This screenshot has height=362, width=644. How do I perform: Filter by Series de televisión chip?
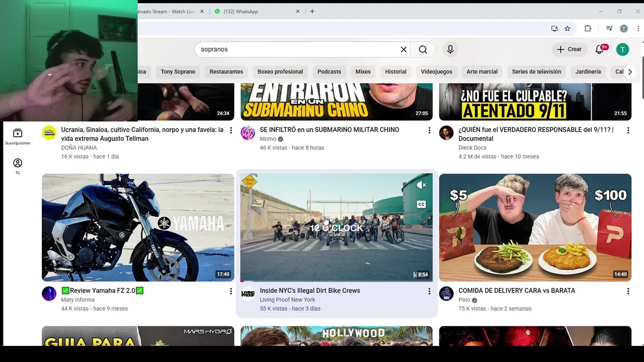coord(536,71)
